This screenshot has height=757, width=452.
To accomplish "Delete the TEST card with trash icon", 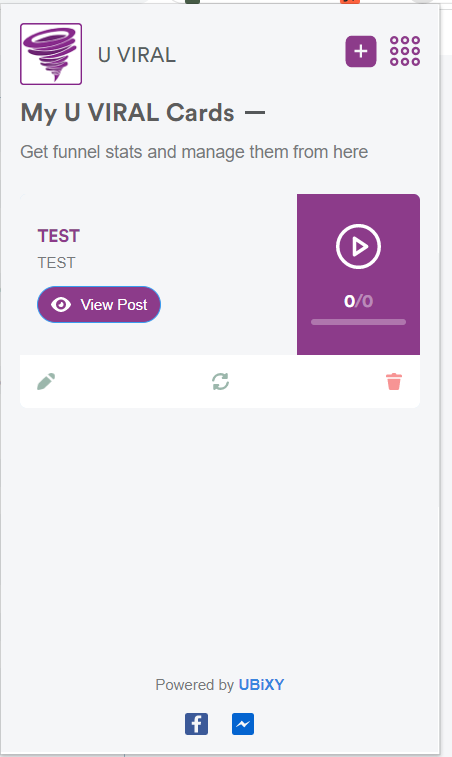I will pos(394,381).
